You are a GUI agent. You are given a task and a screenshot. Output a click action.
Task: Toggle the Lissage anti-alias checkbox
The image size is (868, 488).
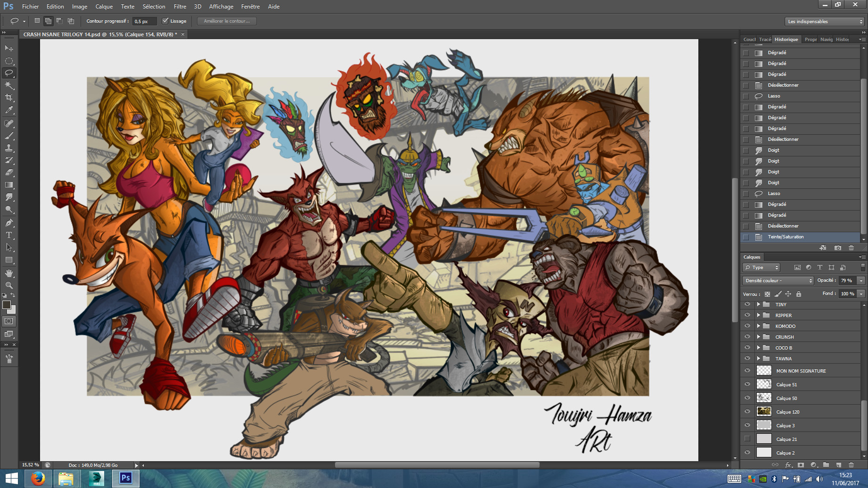(165, 21)
